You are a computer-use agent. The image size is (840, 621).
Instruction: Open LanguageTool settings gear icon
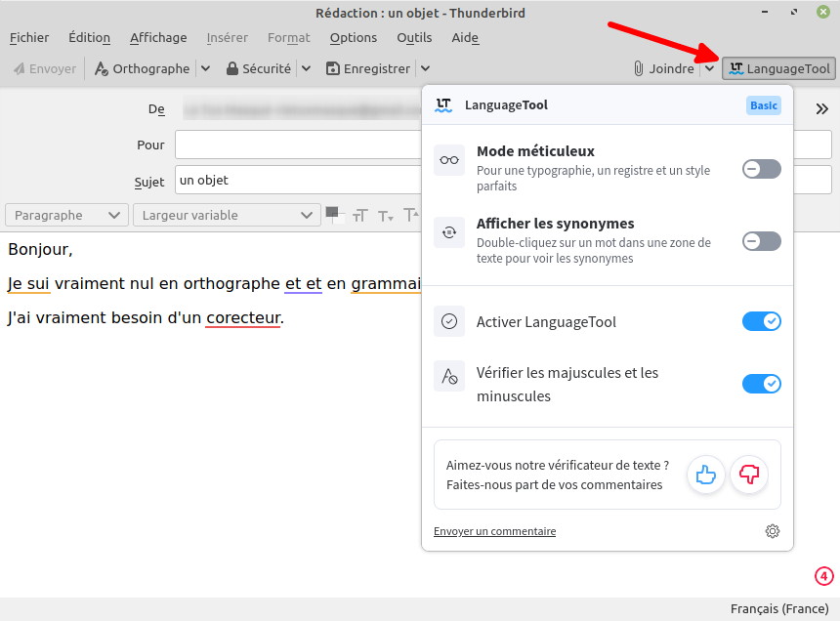[x=772, y=531]
